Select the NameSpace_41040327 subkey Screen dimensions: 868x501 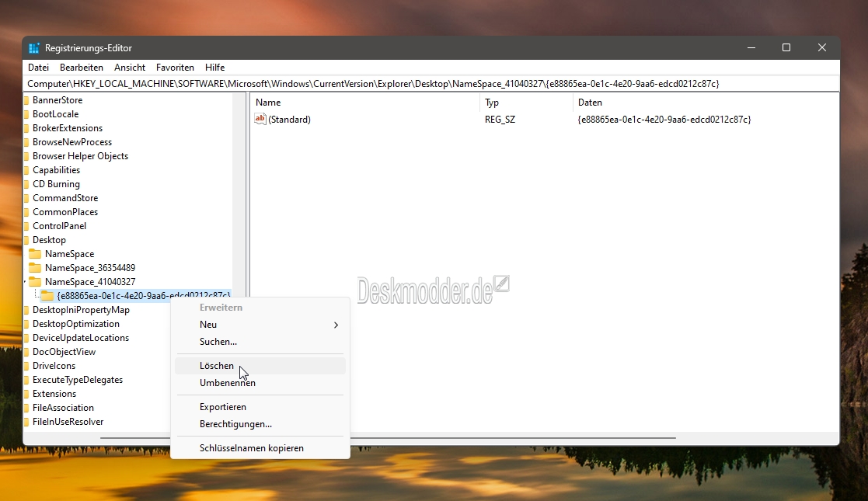[89, 281]
